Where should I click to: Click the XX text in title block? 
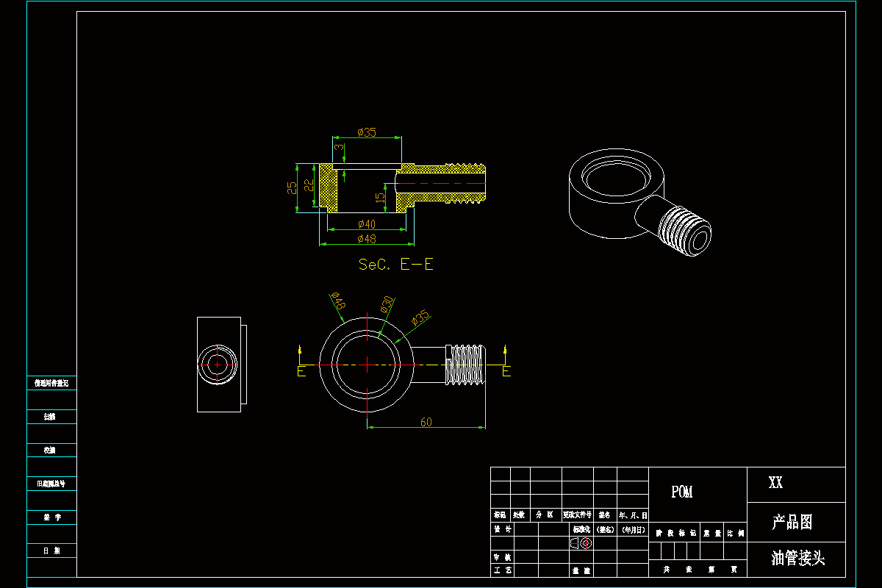pos(775,483)
